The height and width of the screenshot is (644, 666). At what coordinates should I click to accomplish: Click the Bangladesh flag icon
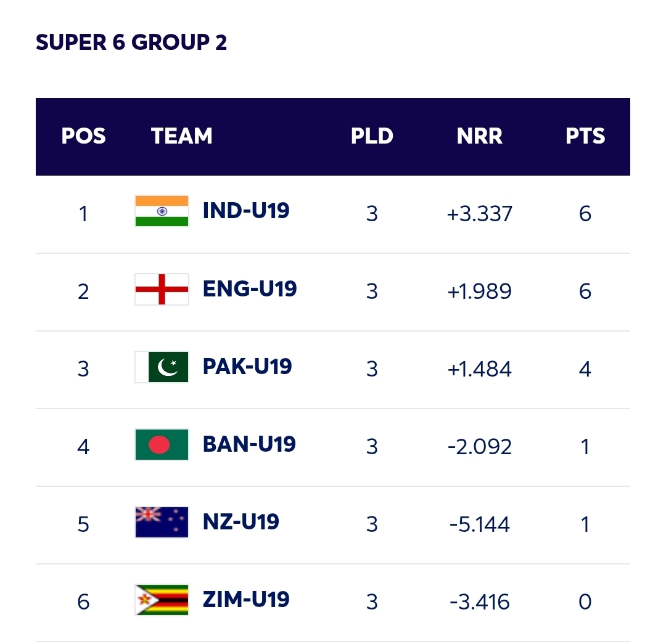pyautogui.click(x=162, y=444)
